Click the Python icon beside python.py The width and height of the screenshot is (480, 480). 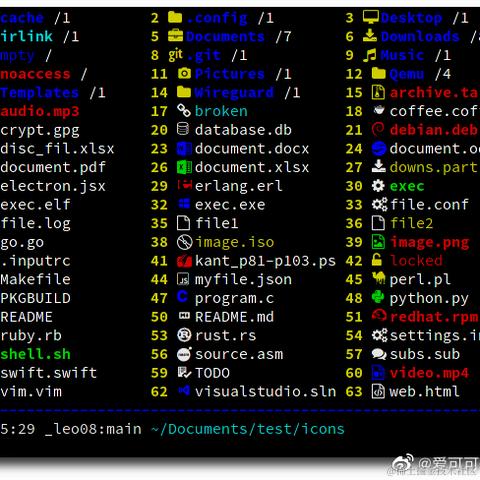[x=378, y=297]
